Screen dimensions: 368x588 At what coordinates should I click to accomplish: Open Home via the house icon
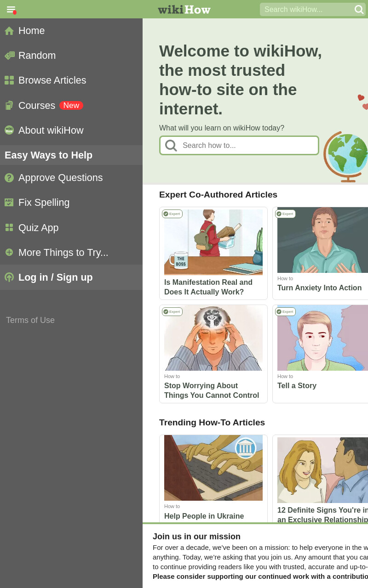tap(9, 31)
